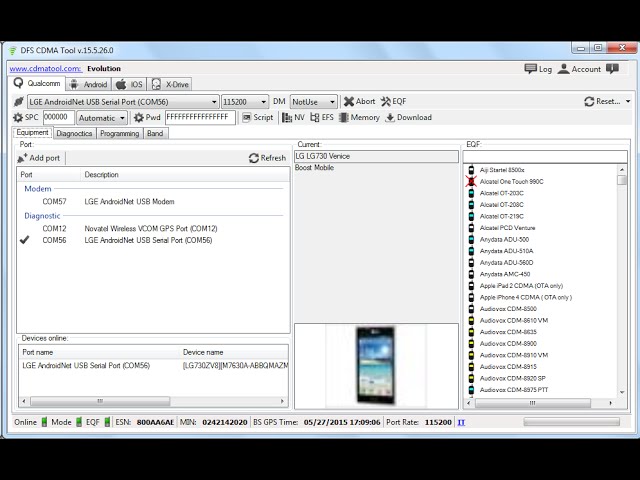Screen dimensions: 640x480
Task: Switch to the Android tab
Action: pos(89,84)
